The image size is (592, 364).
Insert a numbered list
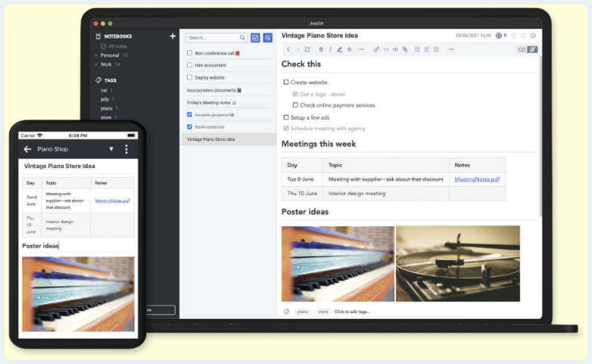click(426, 49)
